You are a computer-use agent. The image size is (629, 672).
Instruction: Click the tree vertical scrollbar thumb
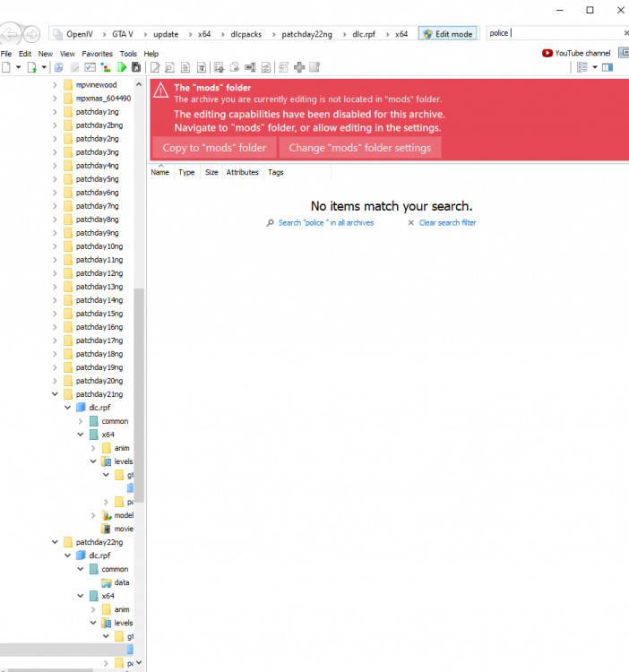click(139, 395)
